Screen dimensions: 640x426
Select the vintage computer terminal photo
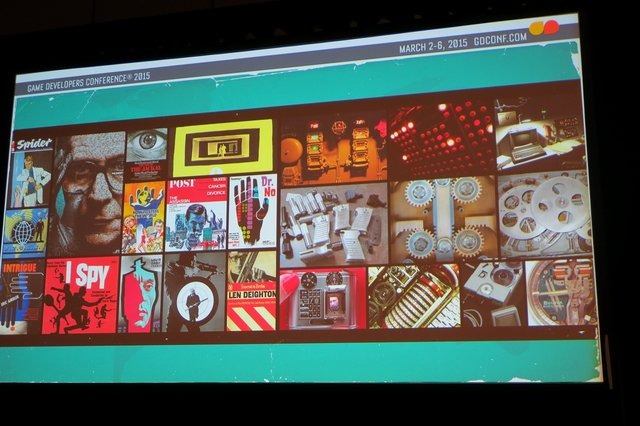(540, 131)
